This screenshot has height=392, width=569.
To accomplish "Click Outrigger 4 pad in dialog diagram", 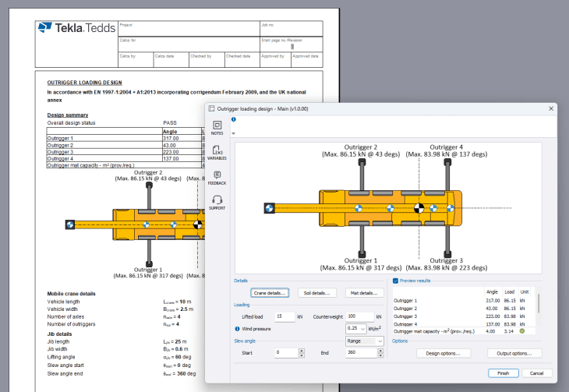I will coord(447,163).
